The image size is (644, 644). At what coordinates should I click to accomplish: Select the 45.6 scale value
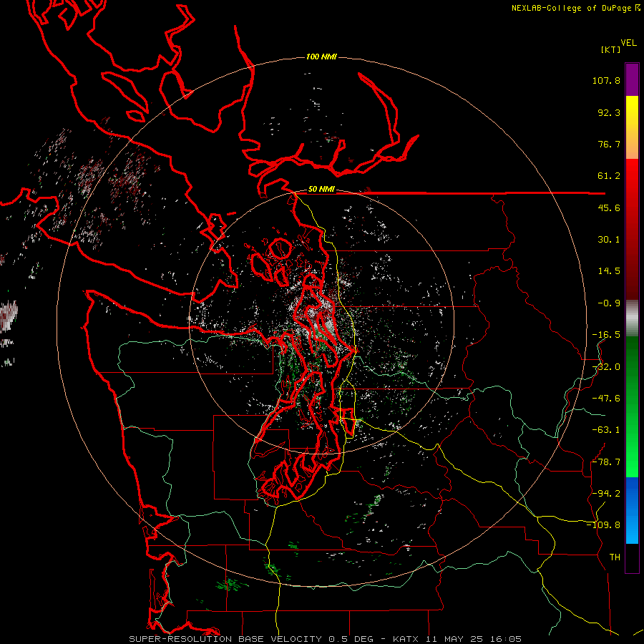click(x=609, y=208)
